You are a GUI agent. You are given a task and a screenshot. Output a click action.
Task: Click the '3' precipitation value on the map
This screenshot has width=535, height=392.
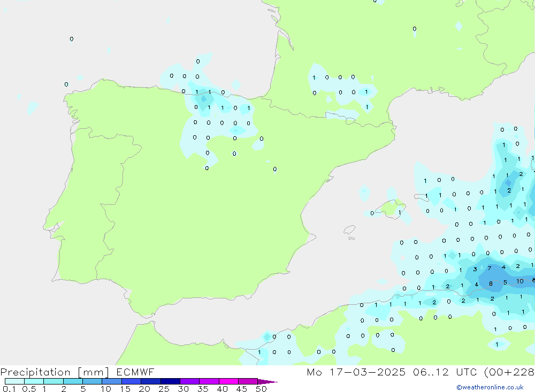tap(475, 270)
